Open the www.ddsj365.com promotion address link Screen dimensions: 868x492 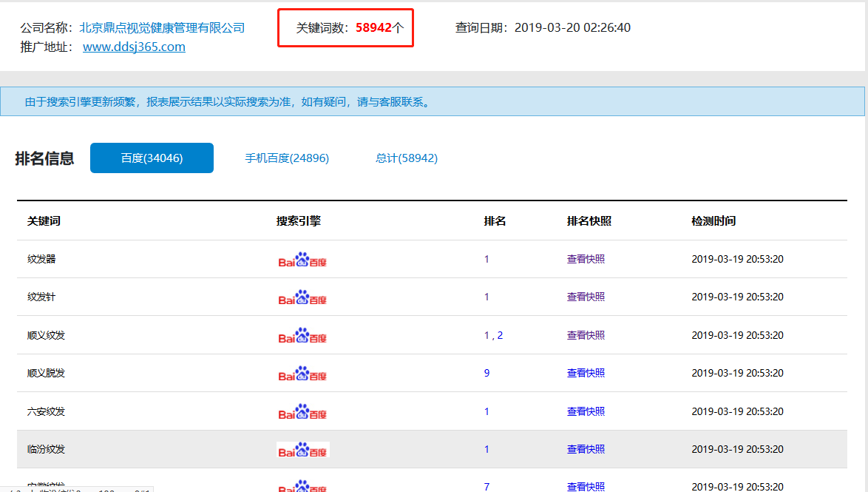coord(134,47)
